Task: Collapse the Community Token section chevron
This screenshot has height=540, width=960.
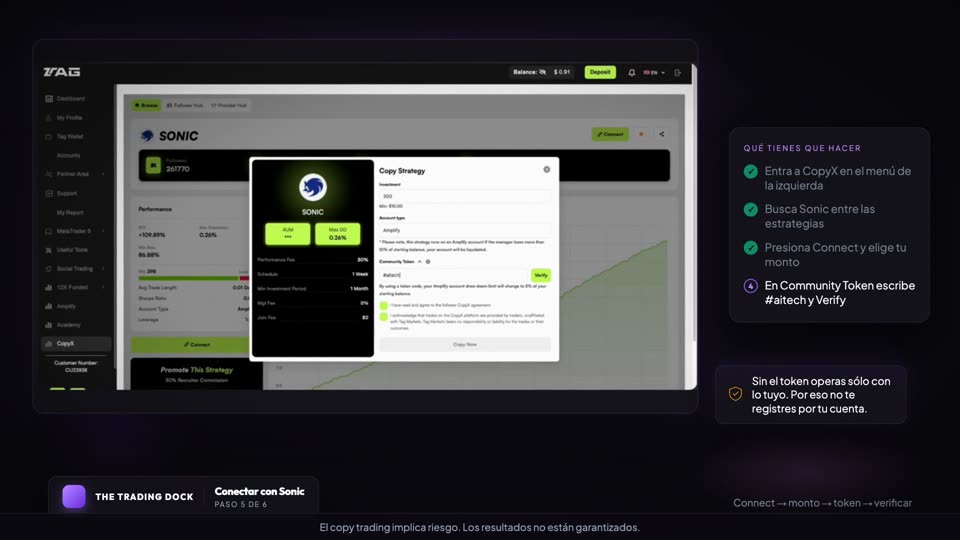Action: pyautogui.click(x=419, y=261)
